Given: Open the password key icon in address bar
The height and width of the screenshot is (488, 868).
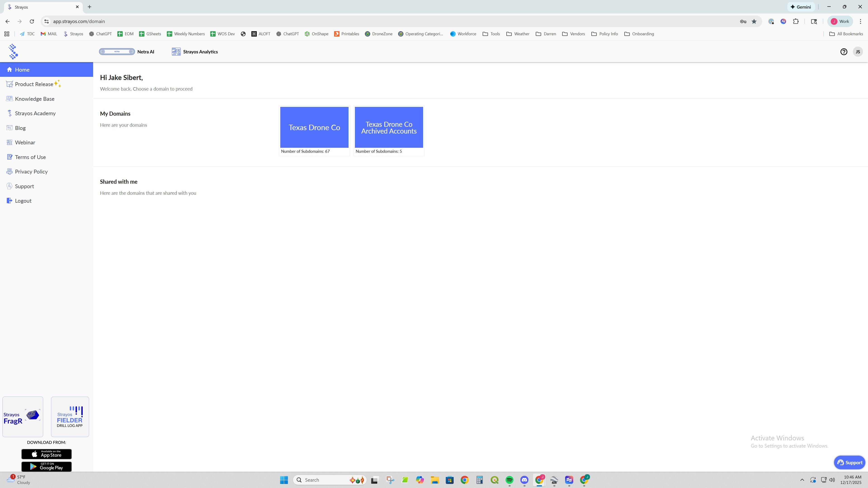Looking at the screenshot, I should tap(743, 21).
